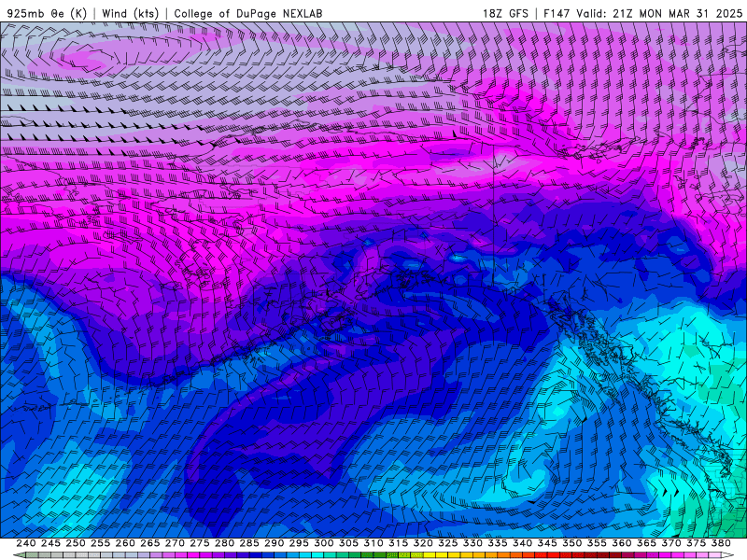Click the 350 value on the color scale

click(x=571, y=543)
